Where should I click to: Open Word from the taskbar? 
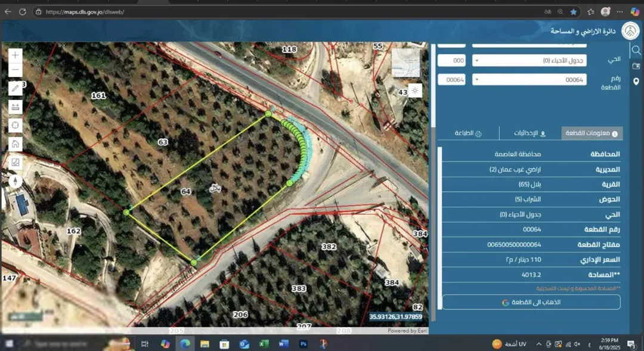click(283, 344)
